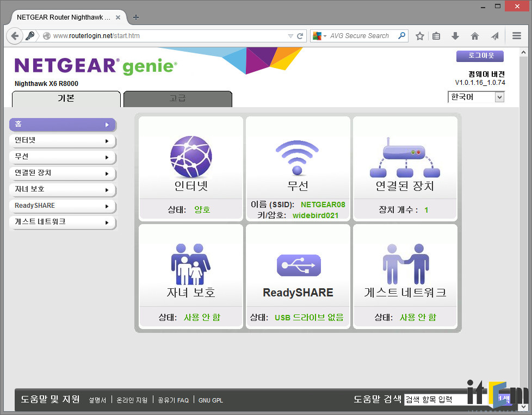Click the Nighthawk X6 R8000 model name
Image resolution: width=532 pixels, height=415 pixels.
[46, 84]
